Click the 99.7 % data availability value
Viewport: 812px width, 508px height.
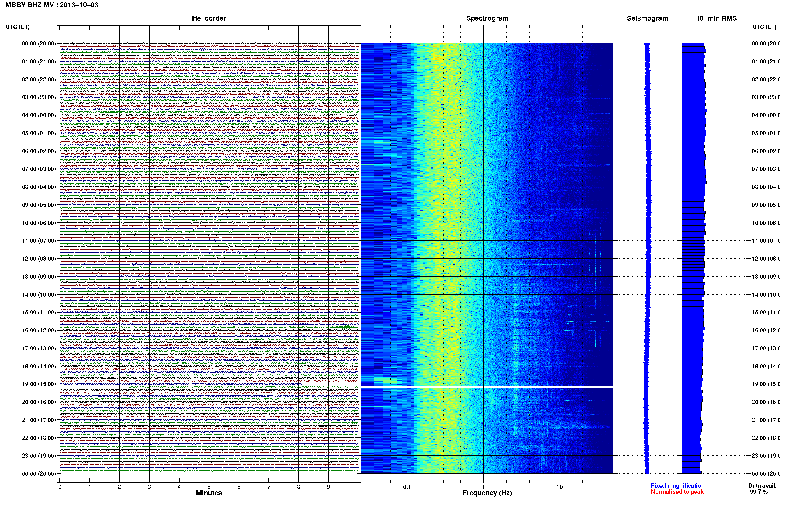click(759, 492)
